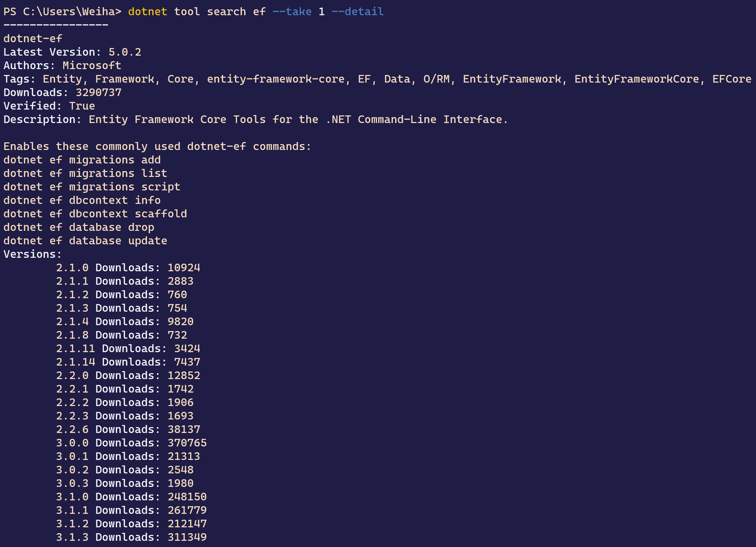This screenshot has width=756, height=547.
Task: Click 'dotnet ef database update' line
Action: (85, 241)
